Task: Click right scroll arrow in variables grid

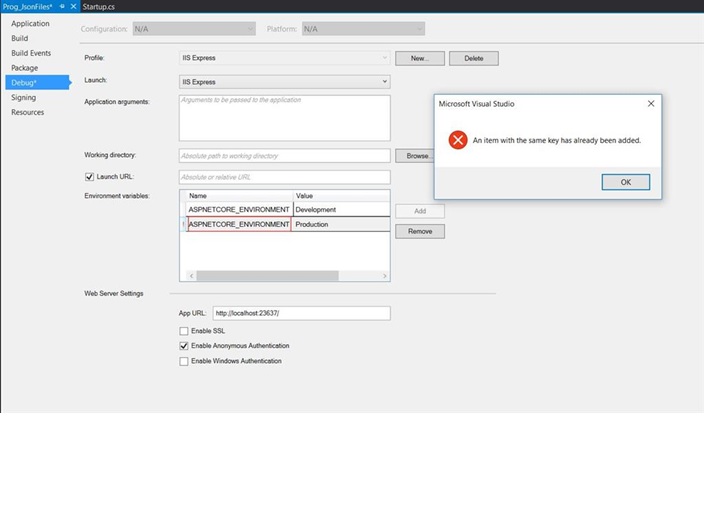Action: [385, 276]
